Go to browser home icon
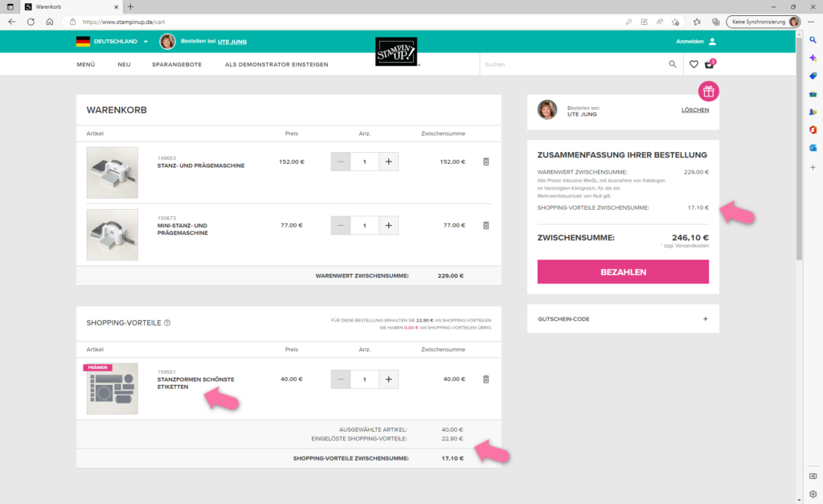This screenshot has height=504, width=823. point(49,22)
